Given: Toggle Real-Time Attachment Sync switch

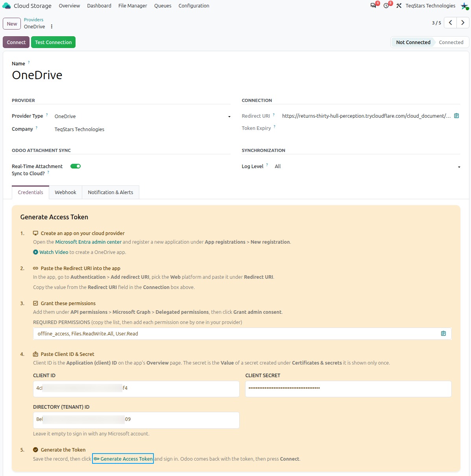Looking at the screenshot, I should coord(76,166).
